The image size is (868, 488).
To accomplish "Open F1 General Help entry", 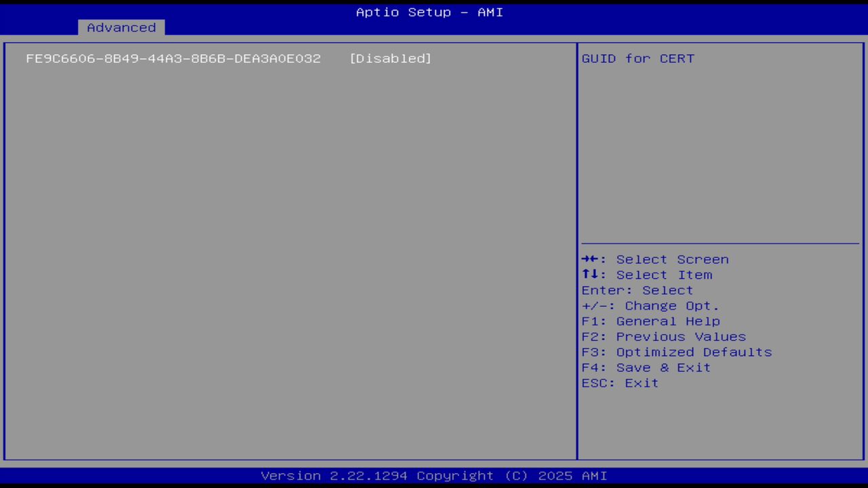I will tap(651, 321).
